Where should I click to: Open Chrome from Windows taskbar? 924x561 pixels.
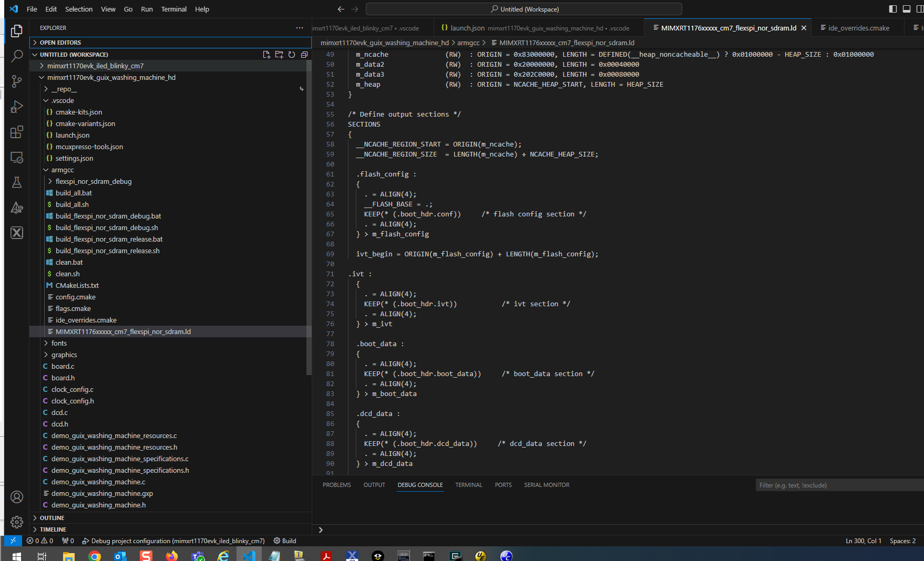tap(95, 556)
